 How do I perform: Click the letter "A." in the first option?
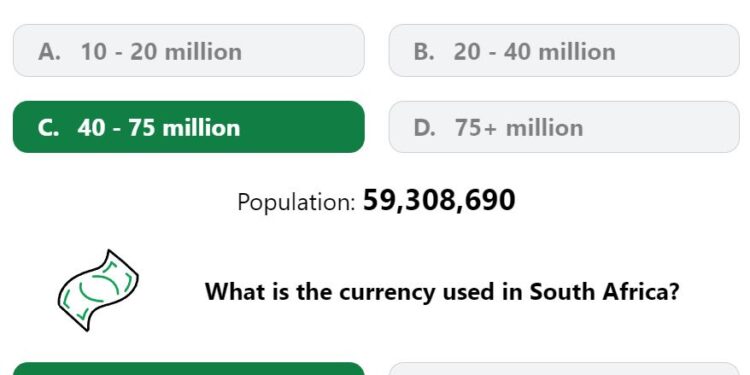tap(49, 51)
